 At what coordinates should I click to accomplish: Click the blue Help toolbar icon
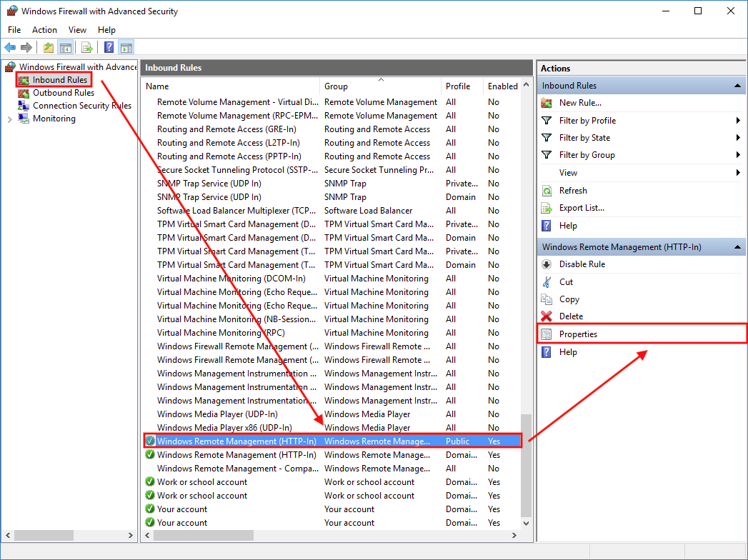(109, 47)
